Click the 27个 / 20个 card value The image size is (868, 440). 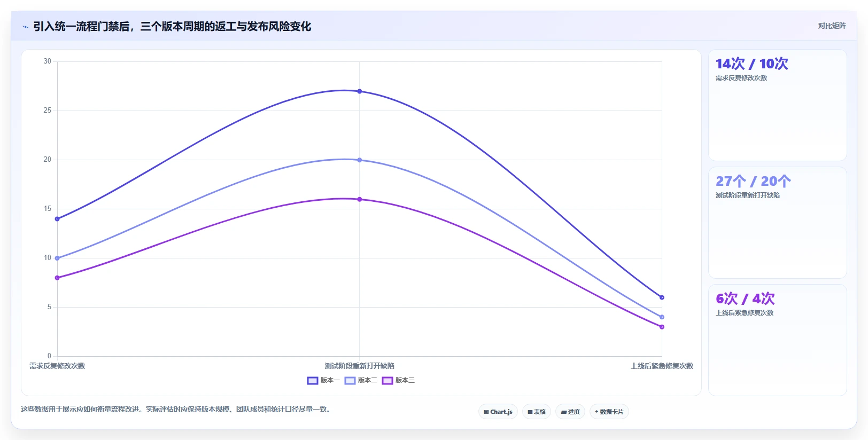pyautogui.click(x=753, y=182)
